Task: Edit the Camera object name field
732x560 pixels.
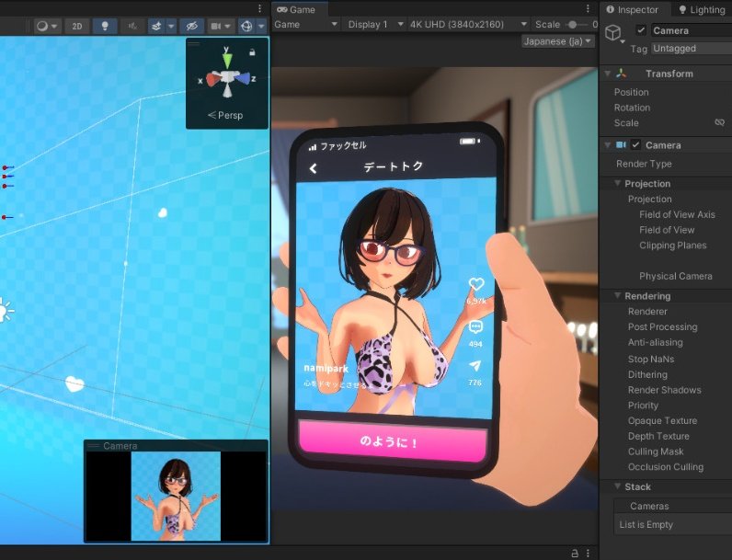Action: point(692,30)
